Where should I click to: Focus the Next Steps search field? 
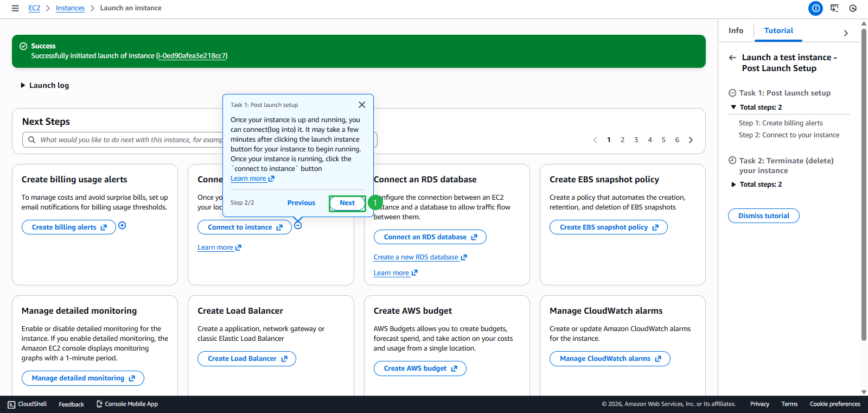point(130,140)
